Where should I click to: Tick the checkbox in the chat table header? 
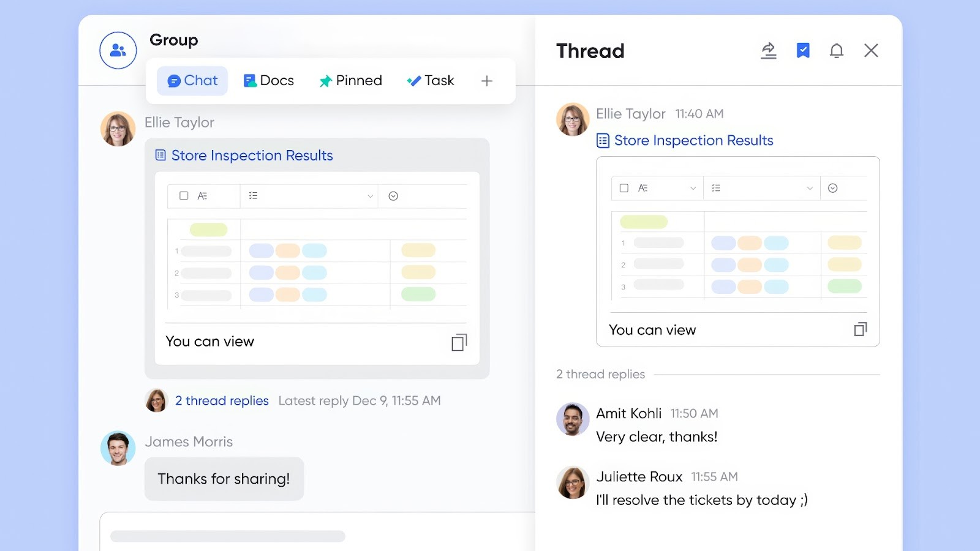coord(183,196)
